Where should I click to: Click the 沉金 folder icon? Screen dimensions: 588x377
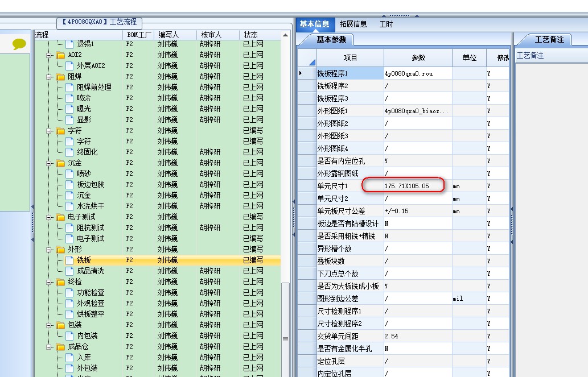[x=60, y=163]
